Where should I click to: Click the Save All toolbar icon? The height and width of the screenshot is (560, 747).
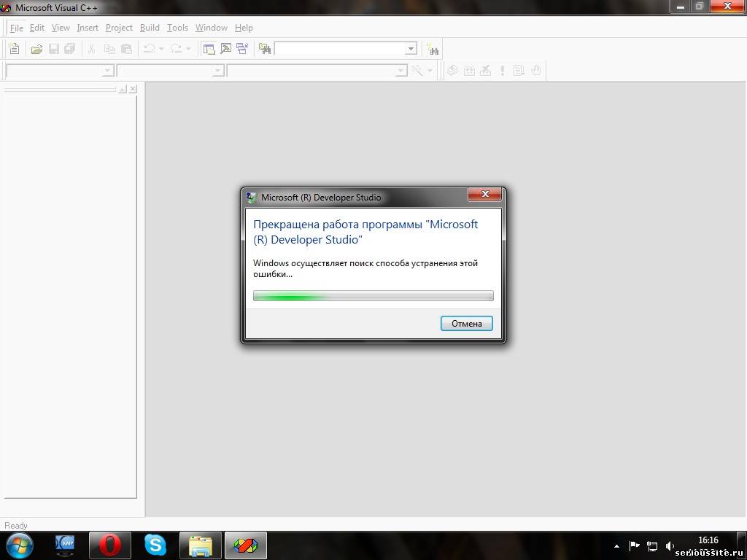[x=70, y=49]
